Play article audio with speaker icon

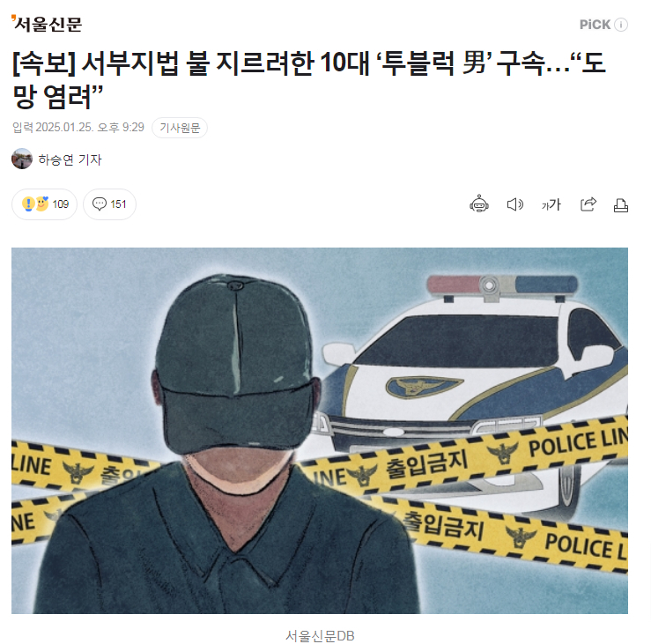515,204
